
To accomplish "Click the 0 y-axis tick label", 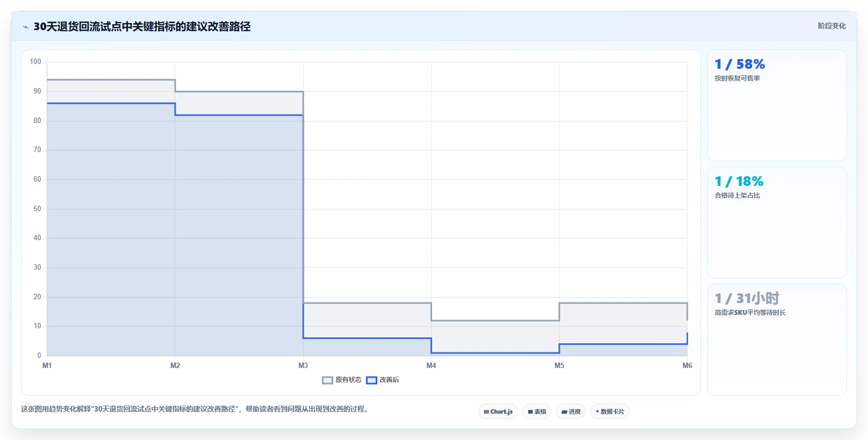I will [x=39, y=356].
